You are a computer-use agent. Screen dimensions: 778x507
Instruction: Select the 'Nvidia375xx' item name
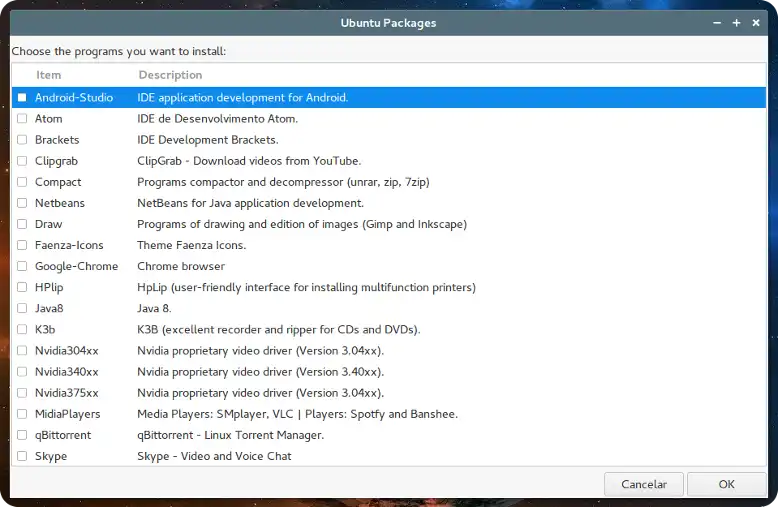pos(66,393)
